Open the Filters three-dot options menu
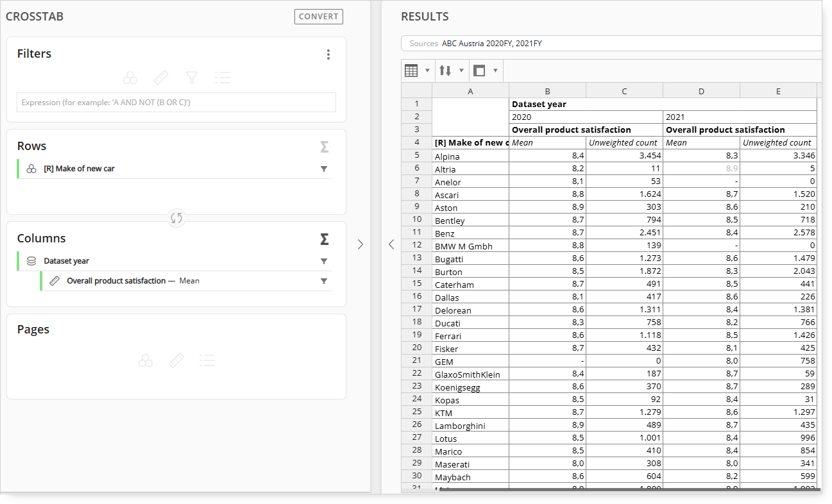Image resolution: width=832 pixels, height=504 pixels. [328, 55]
